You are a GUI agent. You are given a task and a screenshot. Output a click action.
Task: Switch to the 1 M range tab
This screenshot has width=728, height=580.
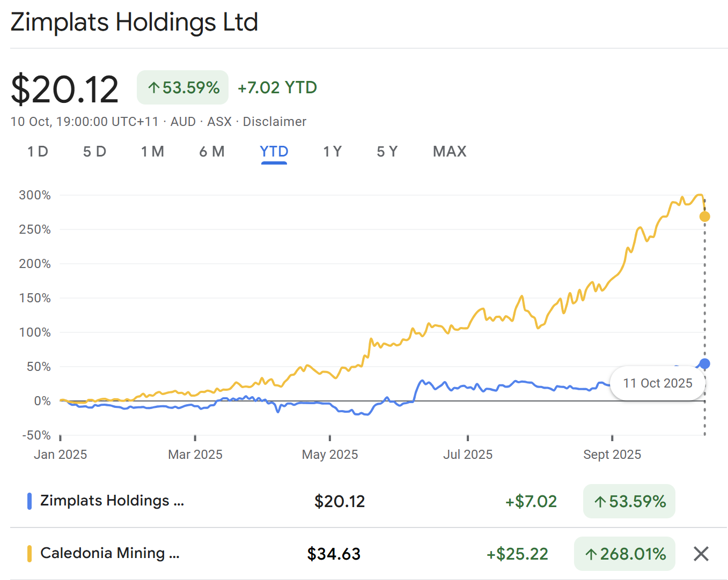coord(152,152)
